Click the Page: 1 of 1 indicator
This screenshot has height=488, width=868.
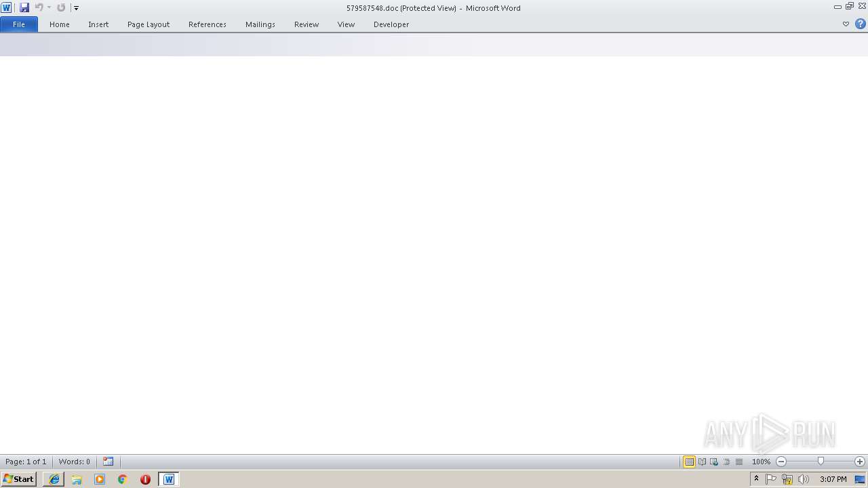tap(26, 462)
